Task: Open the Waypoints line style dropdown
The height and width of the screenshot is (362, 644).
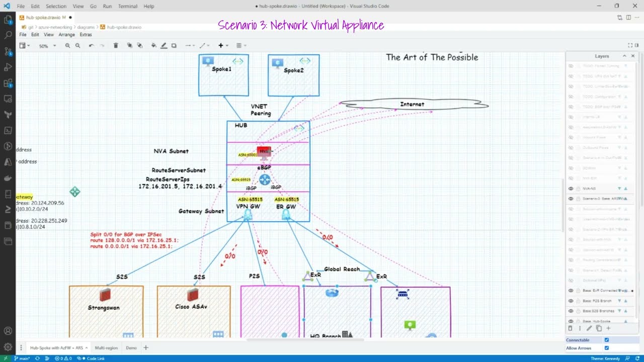Action: coord(204,46)
